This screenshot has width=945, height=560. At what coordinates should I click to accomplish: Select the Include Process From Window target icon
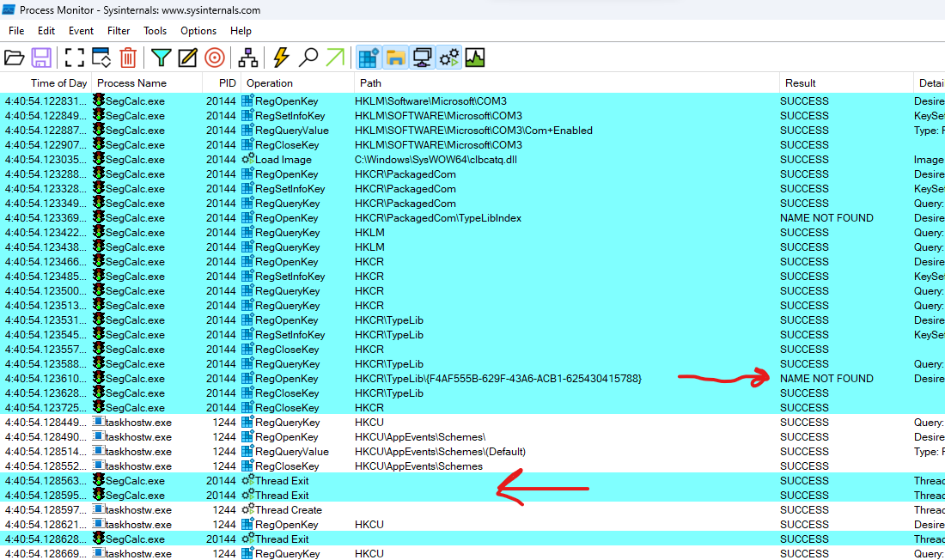pyautogui.click(x=215, y=58)
